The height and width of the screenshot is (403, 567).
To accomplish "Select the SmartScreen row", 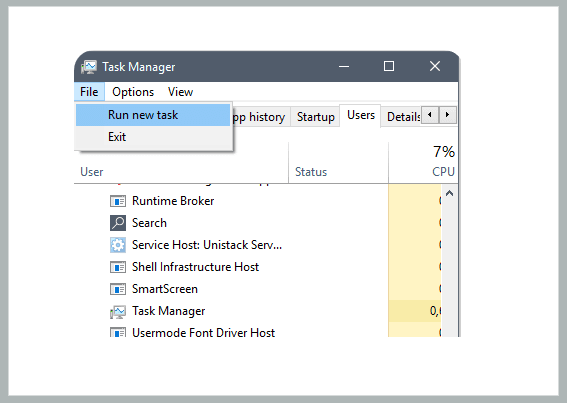I will point(258,289).
